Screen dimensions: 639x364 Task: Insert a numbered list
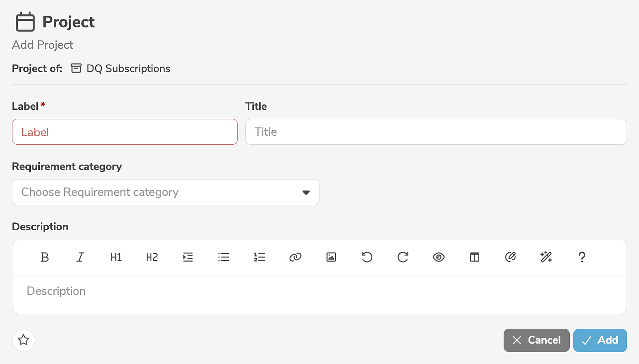coord(259,257)
